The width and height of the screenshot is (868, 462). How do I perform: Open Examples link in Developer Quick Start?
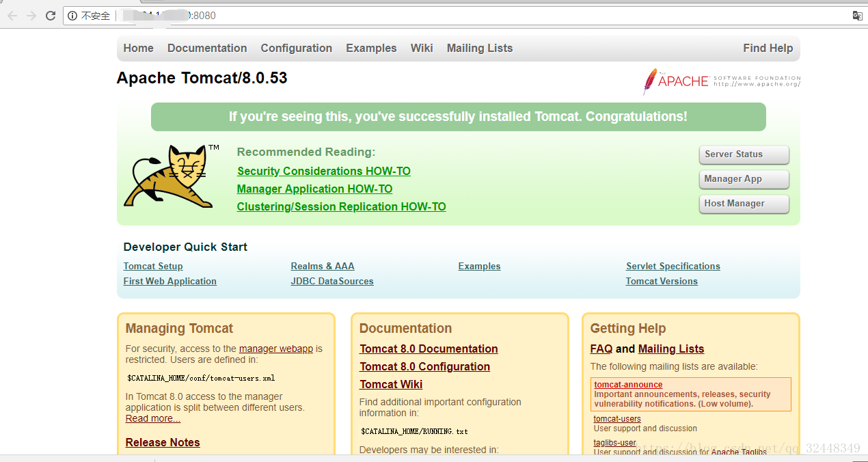(479, 266)
